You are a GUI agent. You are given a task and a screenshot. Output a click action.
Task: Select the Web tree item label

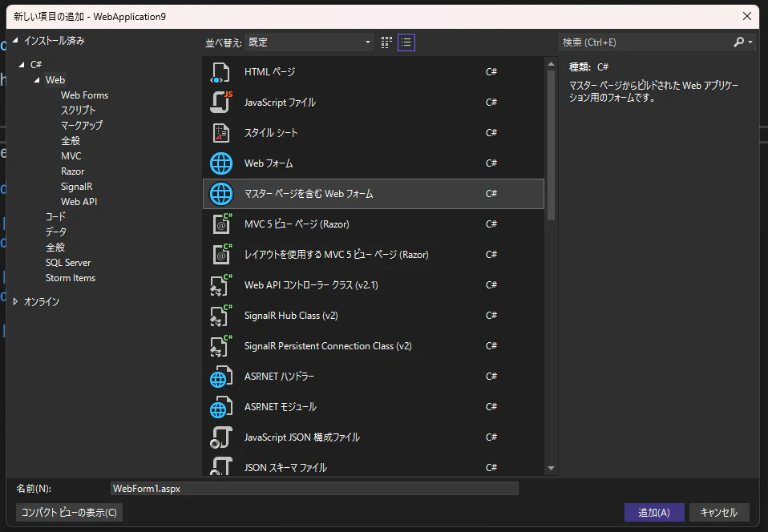(55, 80)
